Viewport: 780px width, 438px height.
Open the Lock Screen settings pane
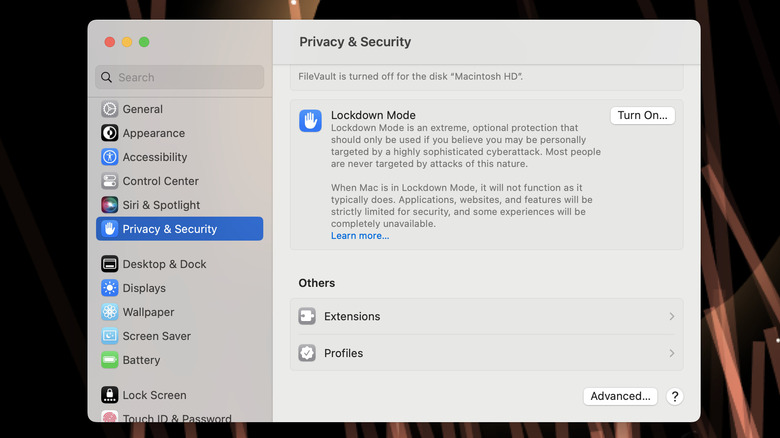[x=154, y=395]
